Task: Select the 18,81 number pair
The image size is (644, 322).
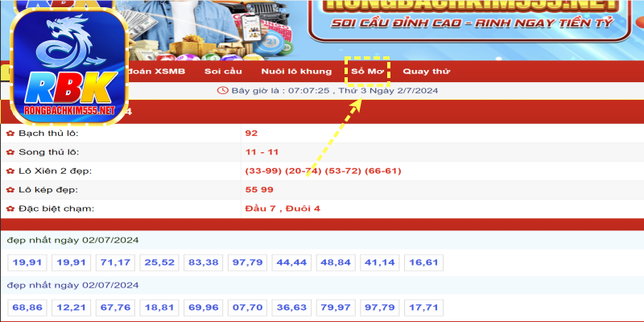Action: [x=159, y=308]
